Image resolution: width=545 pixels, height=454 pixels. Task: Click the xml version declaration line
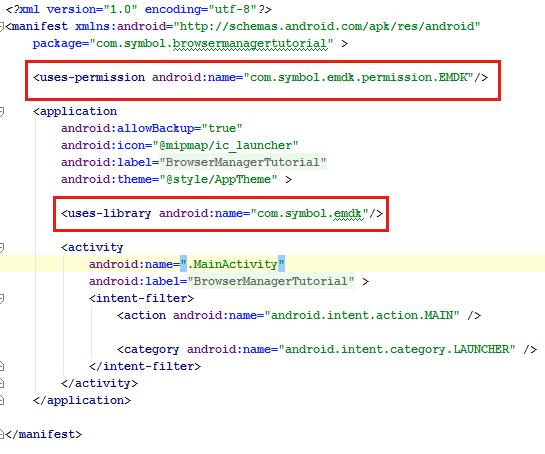click(138, 9)
